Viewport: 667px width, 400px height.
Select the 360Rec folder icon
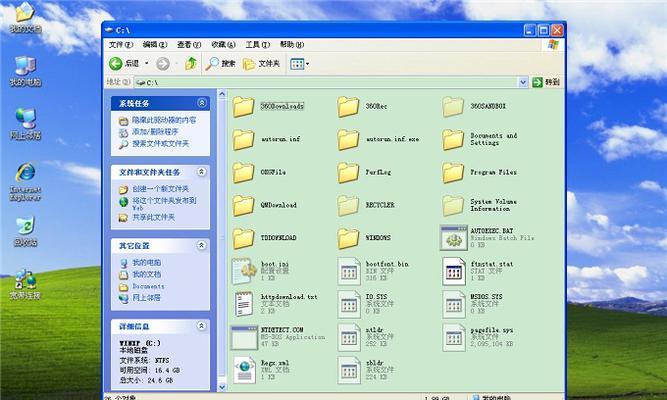[348, 106]
